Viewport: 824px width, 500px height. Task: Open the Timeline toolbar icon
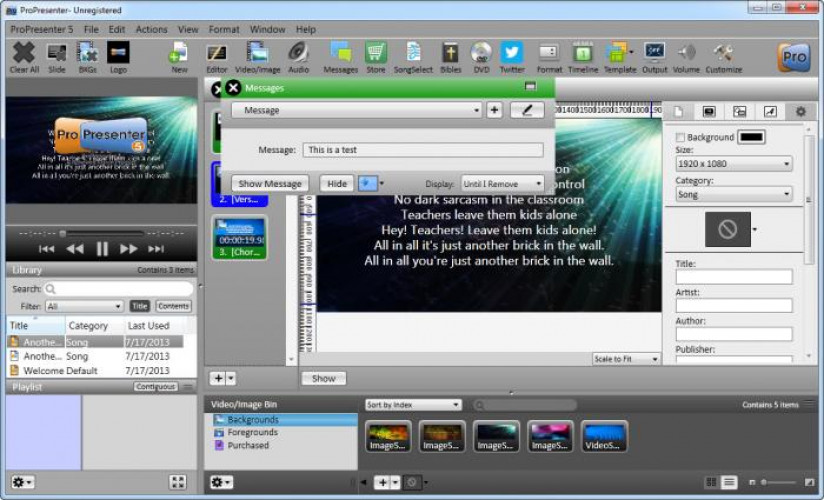[x=583, y=57]
